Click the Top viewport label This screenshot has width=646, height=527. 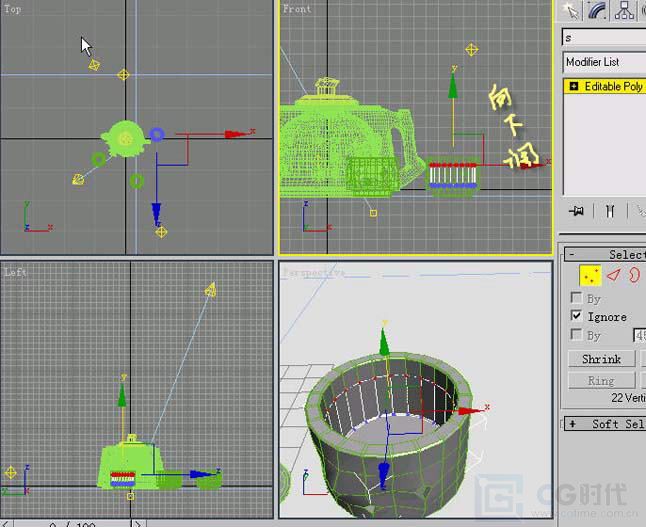[x=12, y=9]
